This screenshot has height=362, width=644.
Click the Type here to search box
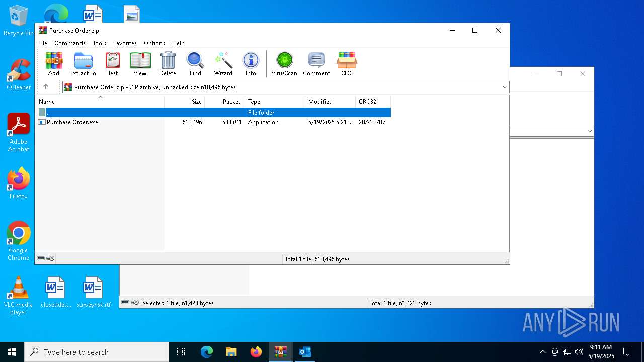tap(97, 352)
